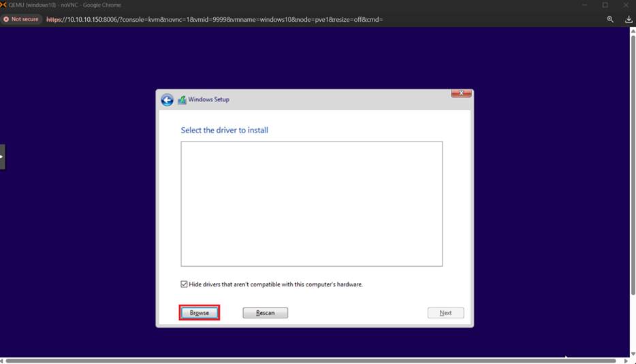Click the download icon in Chrome toolbar

point(629,19)
